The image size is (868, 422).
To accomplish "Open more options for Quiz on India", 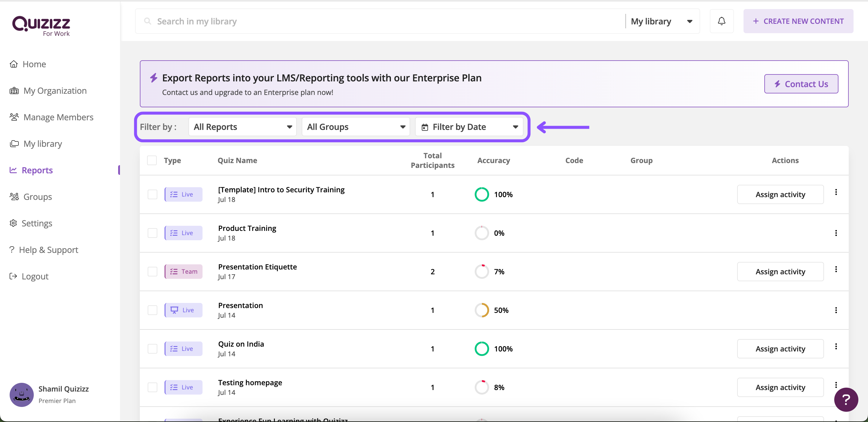I will pos(836,347).
